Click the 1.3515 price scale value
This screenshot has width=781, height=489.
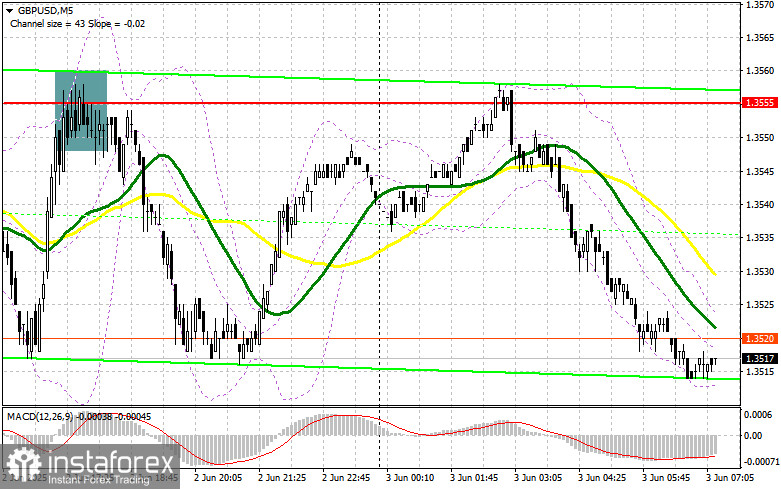pos(760,371)
